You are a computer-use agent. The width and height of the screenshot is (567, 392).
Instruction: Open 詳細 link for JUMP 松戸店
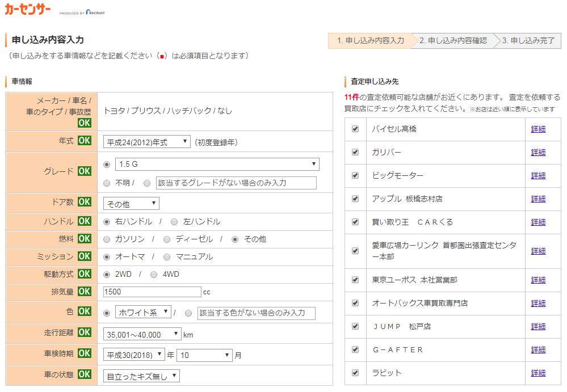point(538,327)
